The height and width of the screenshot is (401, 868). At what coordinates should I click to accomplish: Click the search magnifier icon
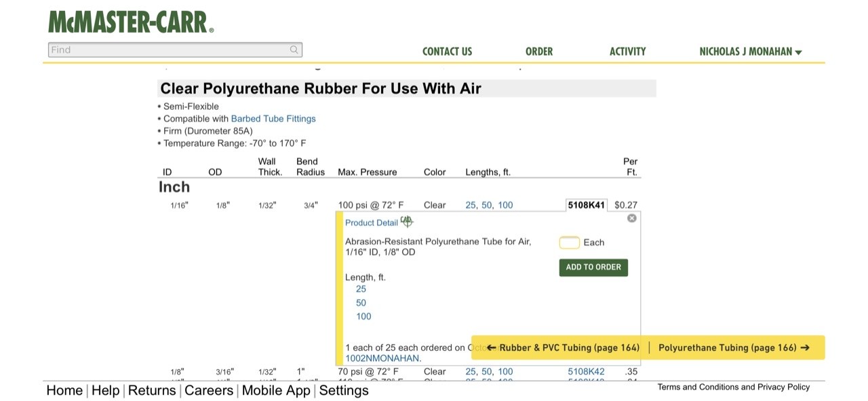click(294, 50)
